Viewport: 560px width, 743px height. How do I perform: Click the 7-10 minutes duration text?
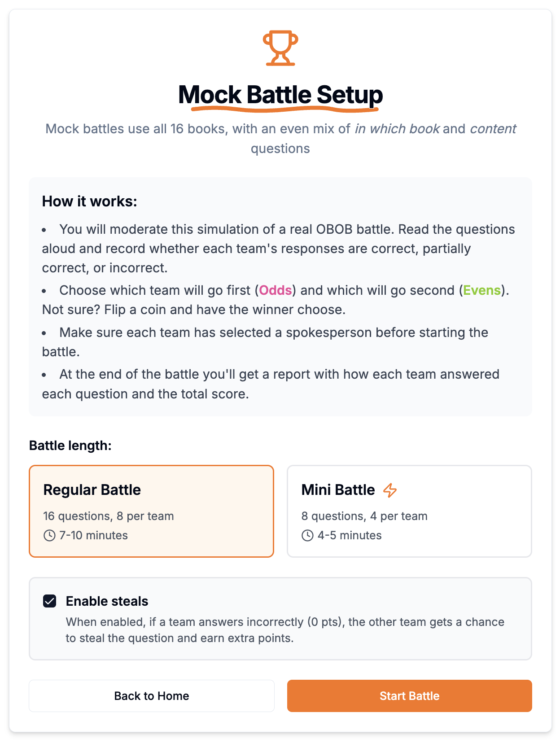[94, 535]
